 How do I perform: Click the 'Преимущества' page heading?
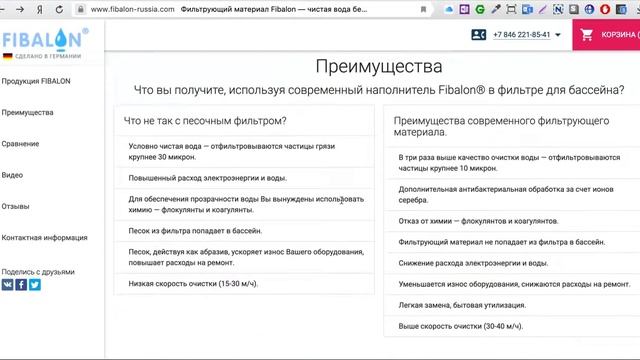379,66
